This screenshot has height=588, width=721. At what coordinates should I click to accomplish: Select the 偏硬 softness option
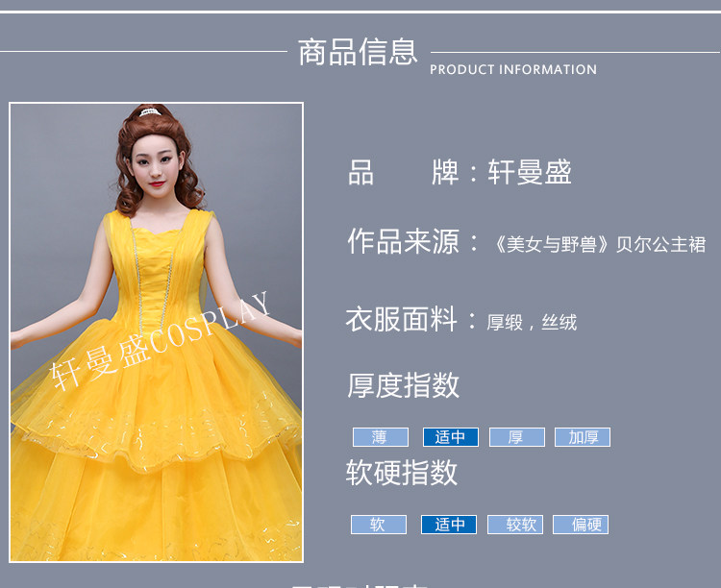coord(581,524)
